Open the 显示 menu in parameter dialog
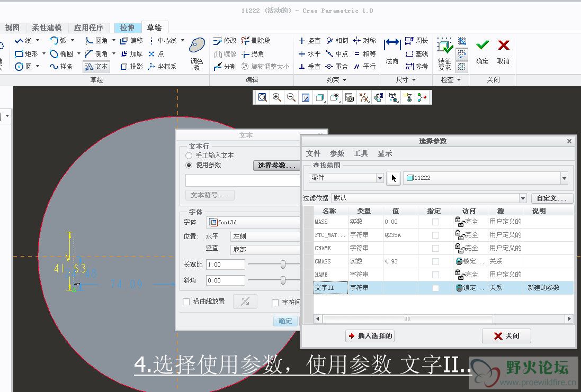This screenshot has width=581, height=392. pos(385,153)
